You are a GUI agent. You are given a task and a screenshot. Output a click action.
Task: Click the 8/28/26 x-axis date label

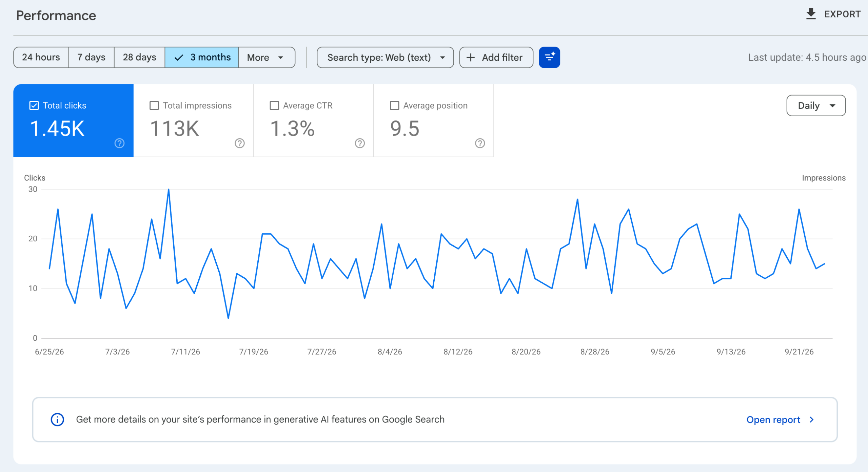click(595, 352)
